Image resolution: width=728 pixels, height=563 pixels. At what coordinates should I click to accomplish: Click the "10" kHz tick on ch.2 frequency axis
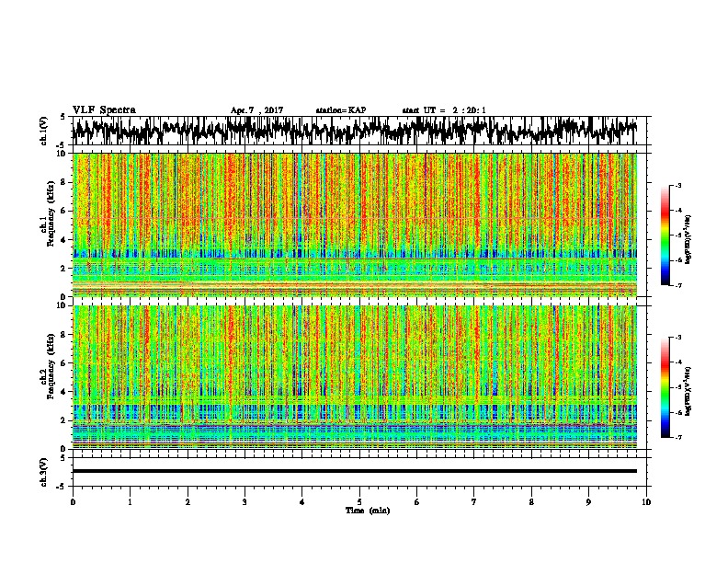pos(63,305)
